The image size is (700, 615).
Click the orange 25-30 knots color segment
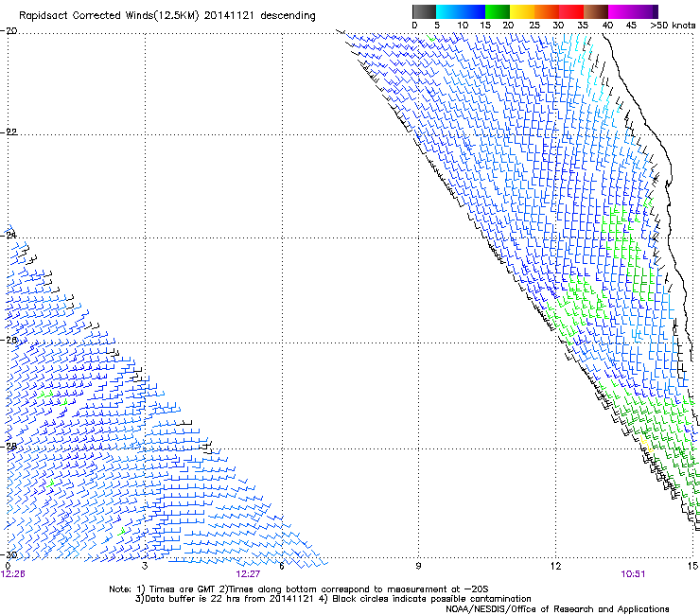[x=547, y=11]
